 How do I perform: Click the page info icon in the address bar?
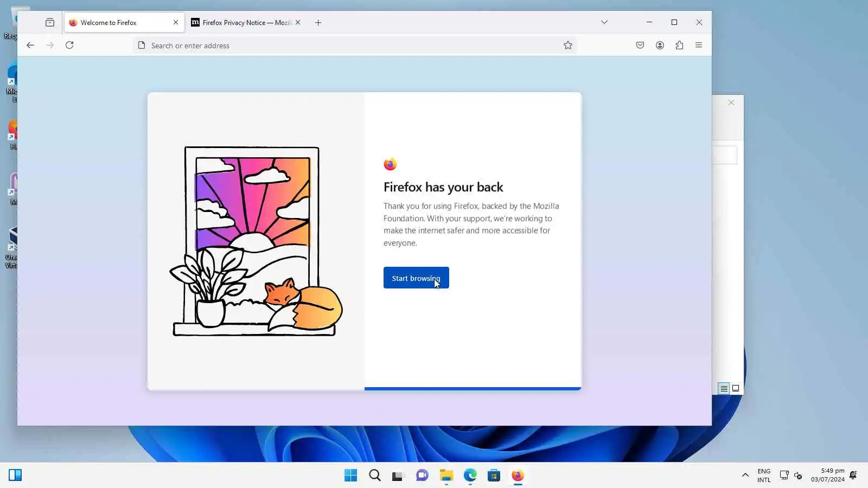(142, 46)
